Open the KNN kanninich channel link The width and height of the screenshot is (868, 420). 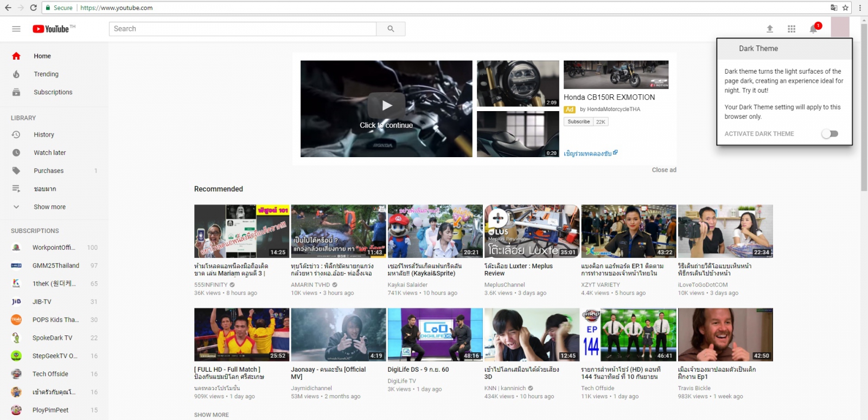505,389
